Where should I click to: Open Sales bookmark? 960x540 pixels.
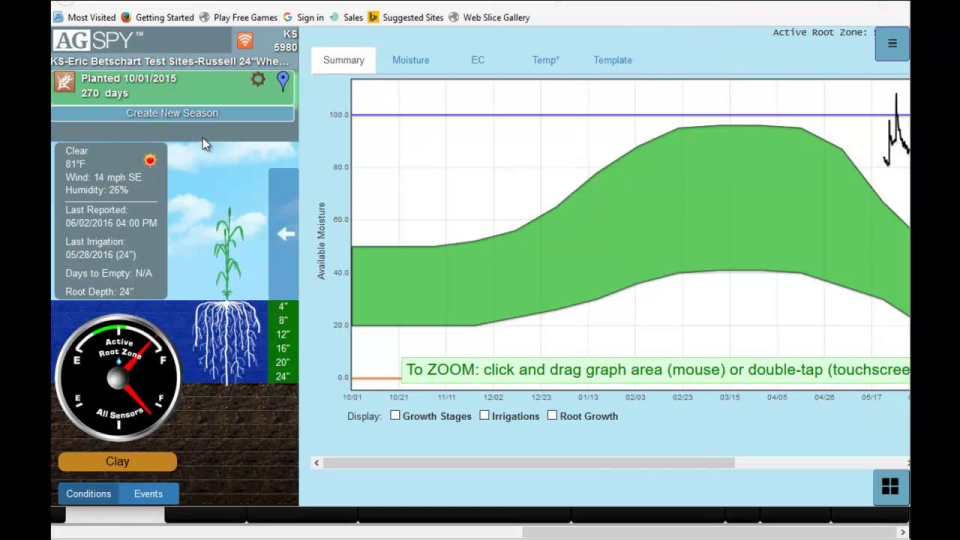(x=346, y=17)
